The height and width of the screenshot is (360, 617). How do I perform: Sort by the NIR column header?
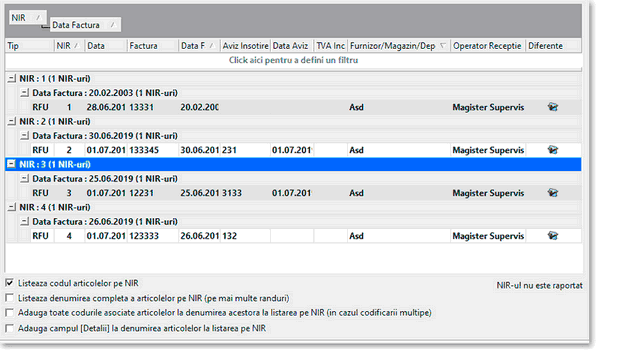tap(69, 46)
